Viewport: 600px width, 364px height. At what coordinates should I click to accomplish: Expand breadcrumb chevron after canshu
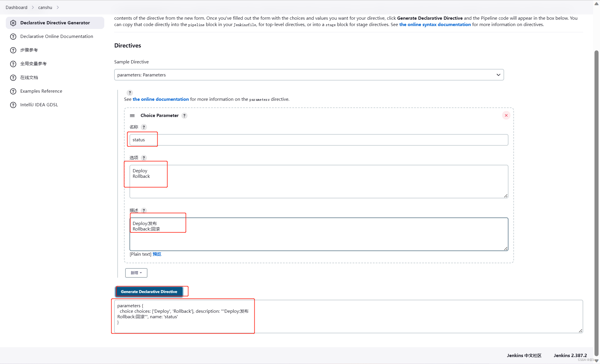(58, 7)
